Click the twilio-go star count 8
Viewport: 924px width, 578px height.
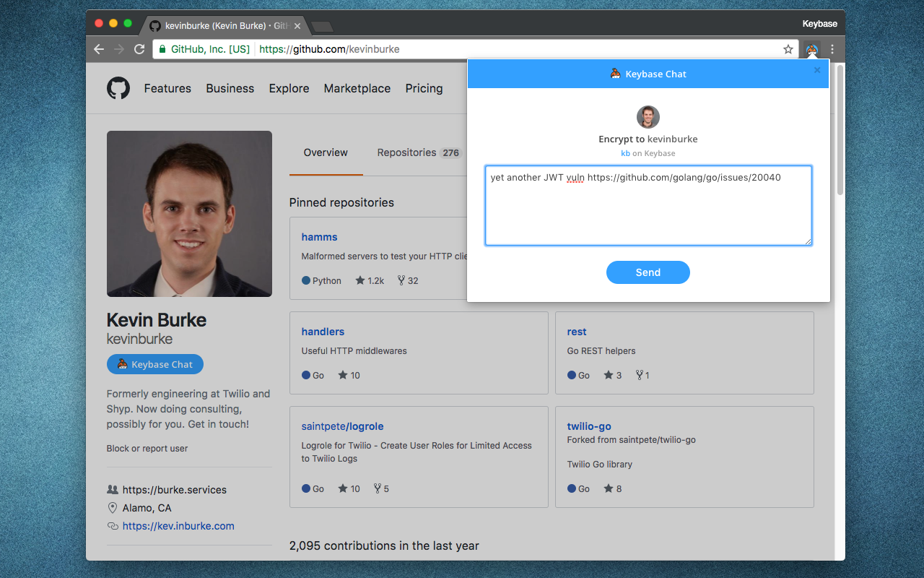(613, 488)
